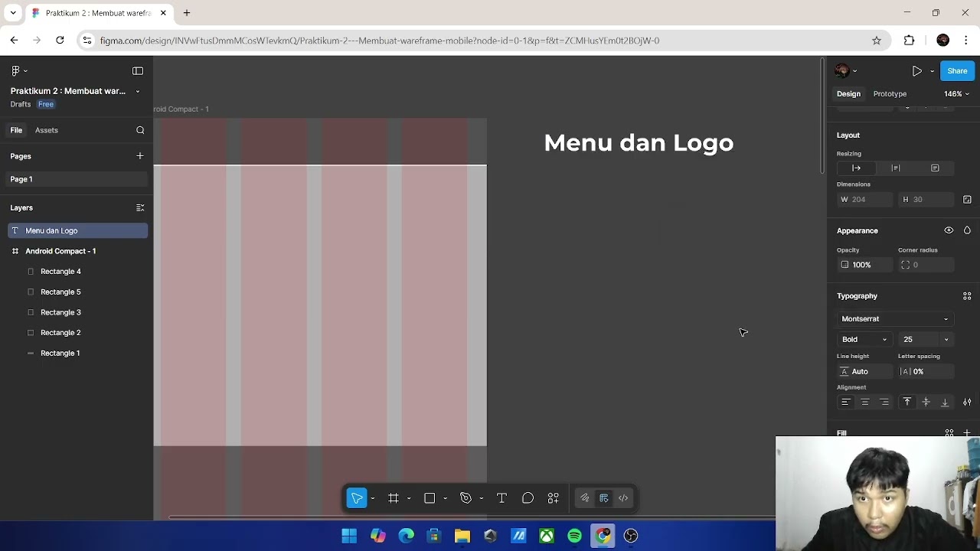Open the Montserrat font family dropdown
Image resolution: width=980 pixels, height=551 pixels.
895,319
